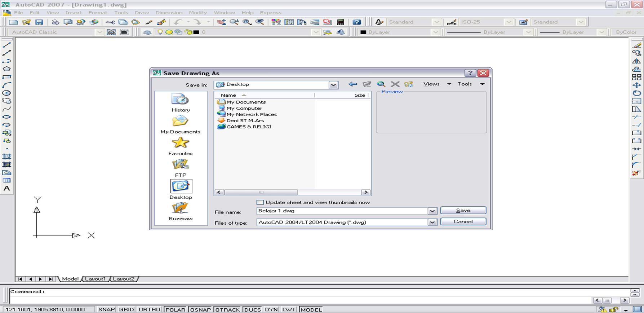The height and width of the screenshot is (313, 644).
Task: Open the layer list dropdown
Action: pyautogui.click(x=316, y=32)
